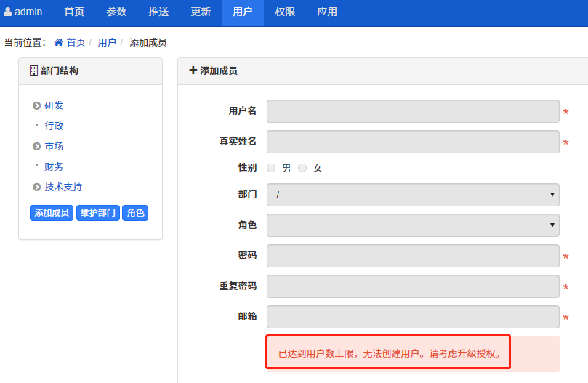588x383 pixels.
Task: Select the 女 gender radio button
Action: tap(302, 168)
